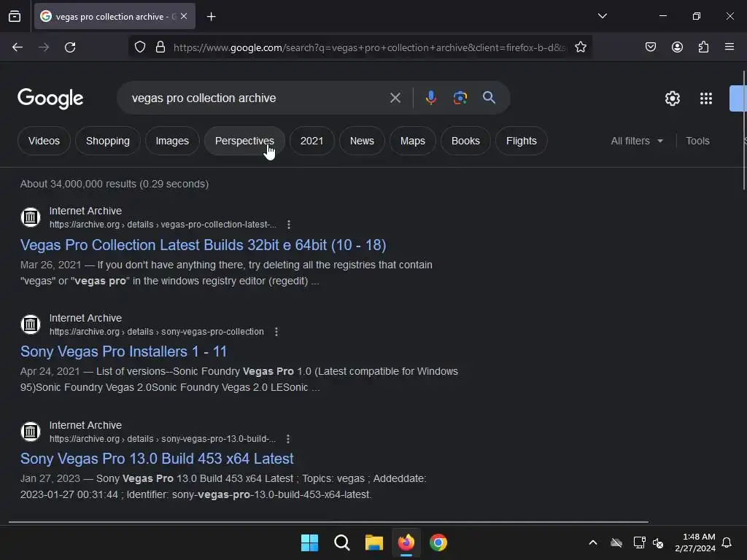Start voice search with microphone icon
This screenshot has height=560, width=747.
(x=430, y=98)
